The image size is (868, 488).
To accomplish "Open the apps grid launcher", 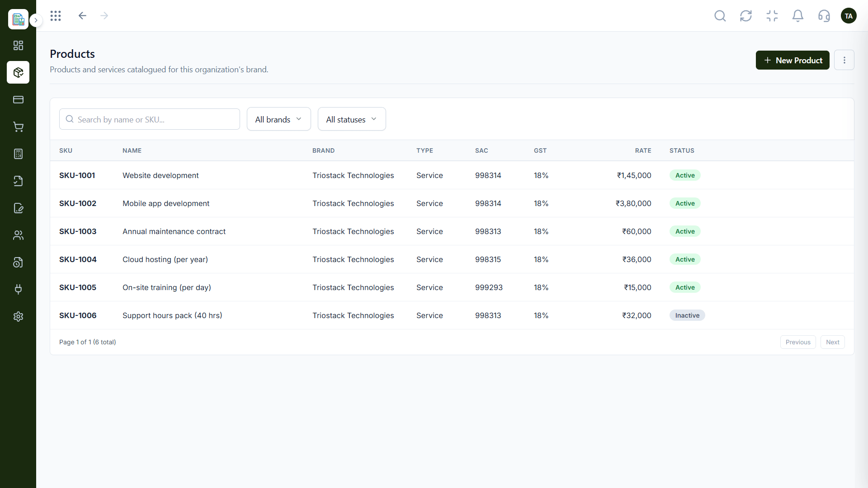I will 56,16.
